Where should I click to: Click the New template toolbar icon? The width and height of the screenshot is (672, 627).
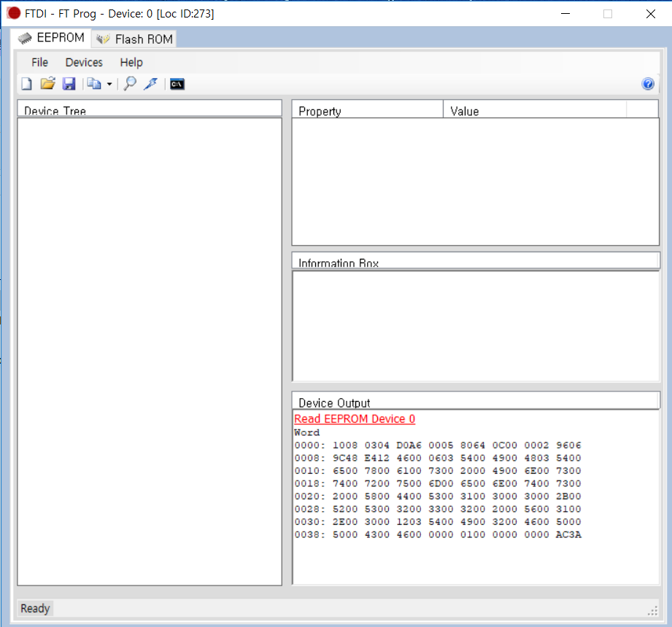[26, 84]
